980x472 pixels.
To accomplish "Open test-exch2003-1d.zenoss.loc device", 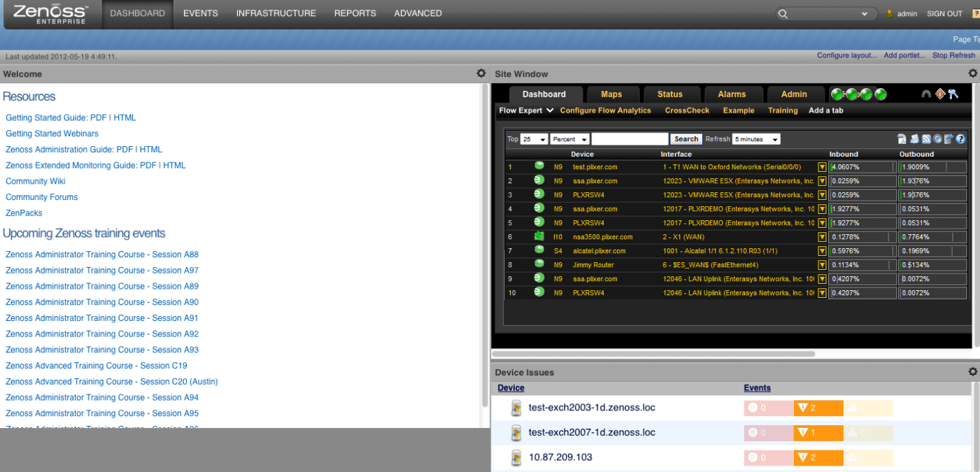I will [x=592, y=408].
